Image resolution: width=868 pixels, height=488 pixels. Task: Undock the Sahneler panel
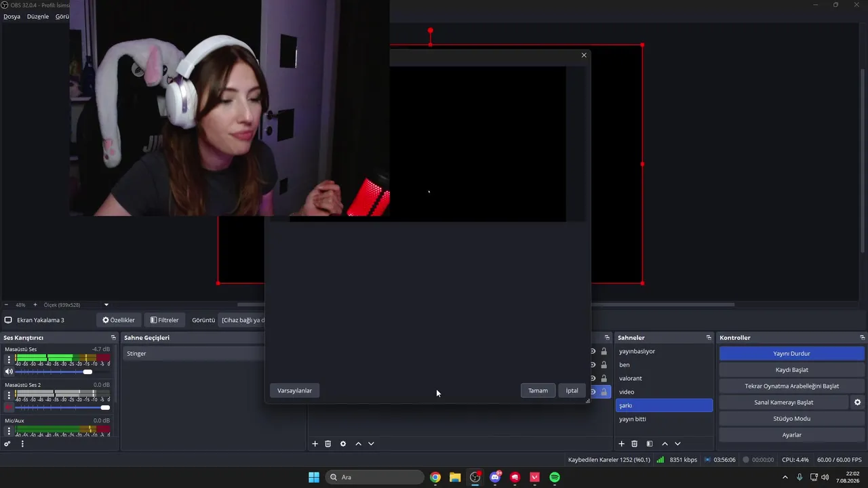pos(709,338)
